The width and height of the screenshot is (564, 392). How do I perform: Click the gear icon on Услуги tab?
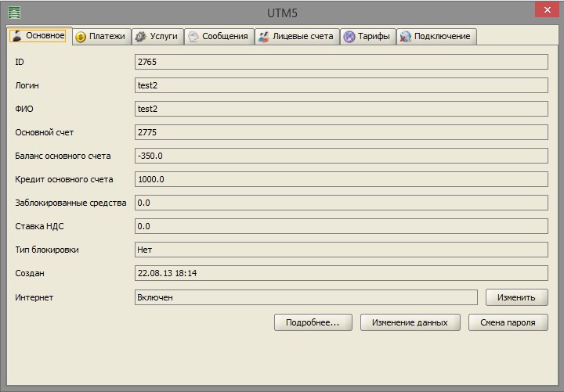click(x=141, y=36)
